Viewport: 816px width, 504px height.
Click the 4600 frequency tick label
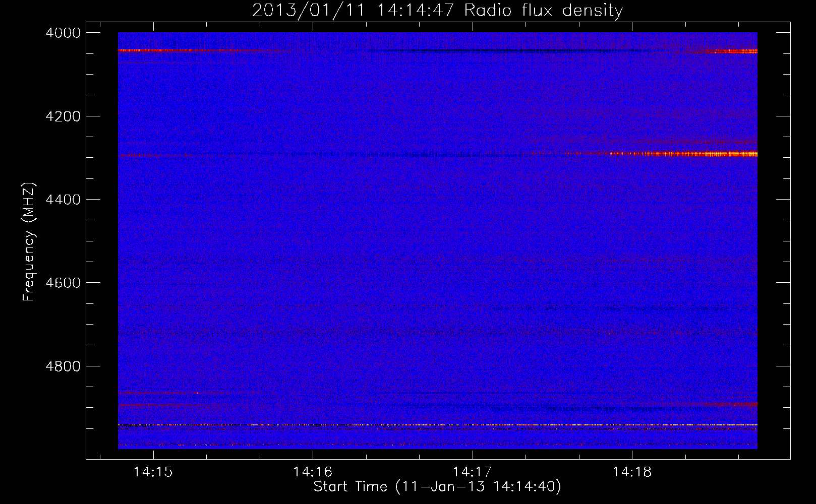pyautogui.click(x=63, y=283)
